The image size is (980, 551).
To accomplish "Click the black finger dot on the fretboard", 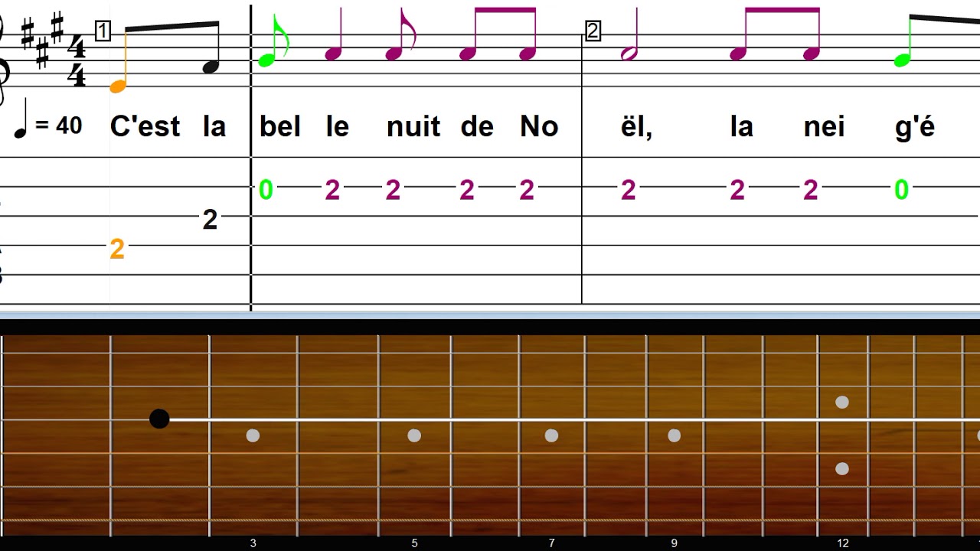I will click(159, 419).
